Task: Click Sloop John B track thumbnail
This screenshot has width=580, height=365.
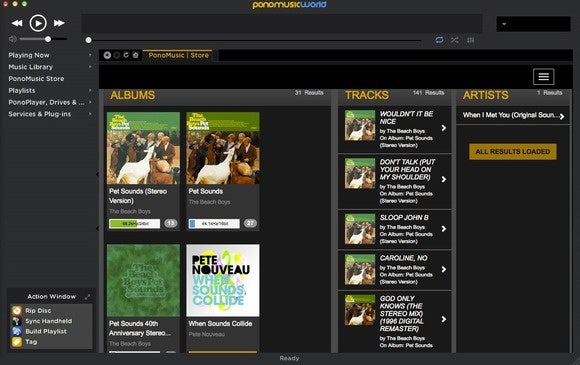Action: tap(360, 229)
